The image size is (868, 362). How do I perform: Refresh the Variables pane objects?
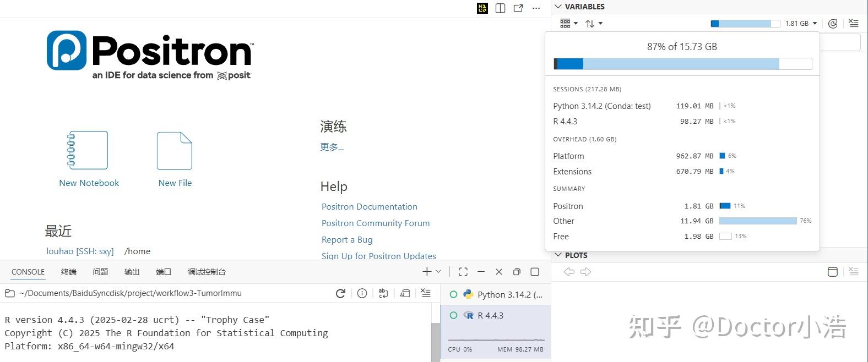[x=833, y=23]
